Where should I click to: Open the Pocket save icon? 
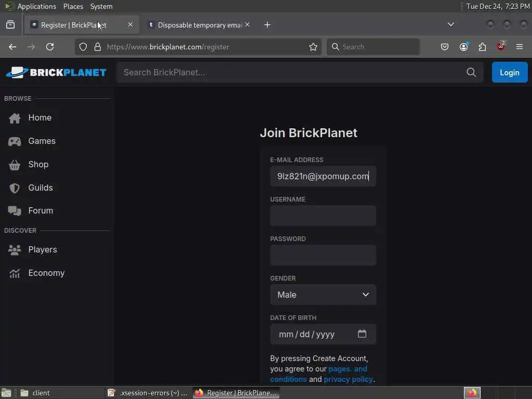coord(445,47)
